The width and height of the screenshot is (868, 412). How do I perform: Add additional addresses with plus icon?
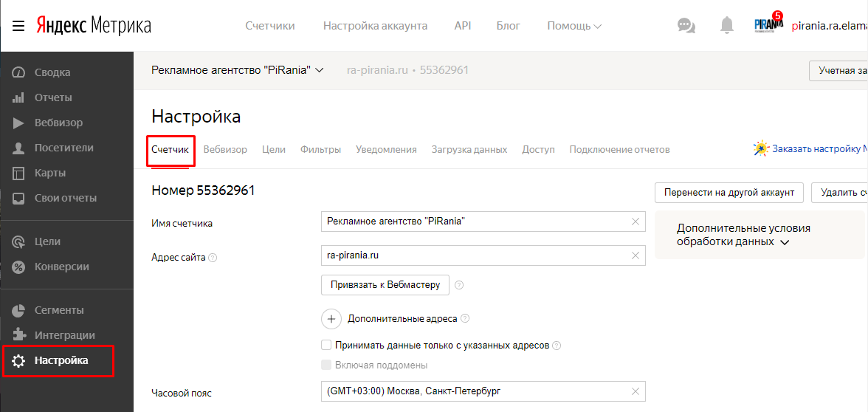click(x=331, y=319)
